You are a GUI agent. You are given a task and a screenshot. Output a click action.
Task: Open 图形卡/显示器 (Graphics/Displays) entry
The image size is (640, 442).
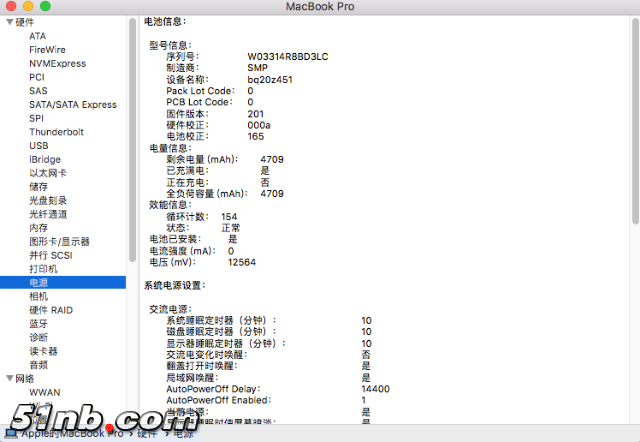59,242
